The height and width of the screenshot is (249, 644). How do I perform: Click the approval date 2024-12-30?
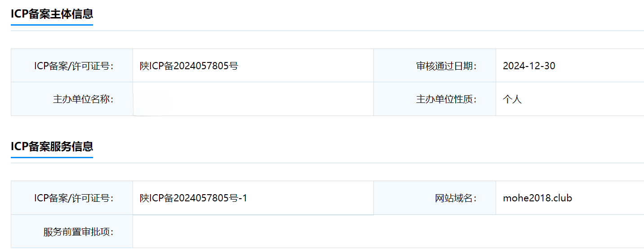(529, 66)
